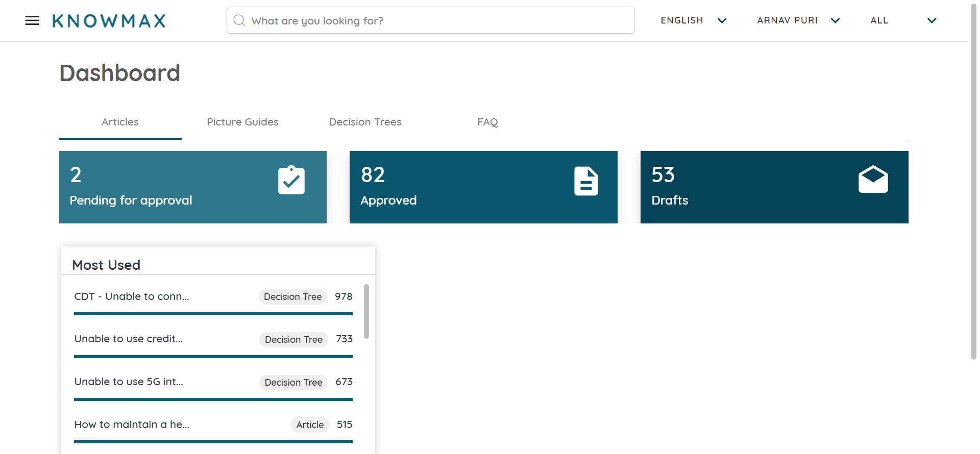Click the Most Used list scrollbar
The image size is (980, 454).
pyautogui.click(x=366, y=311)
